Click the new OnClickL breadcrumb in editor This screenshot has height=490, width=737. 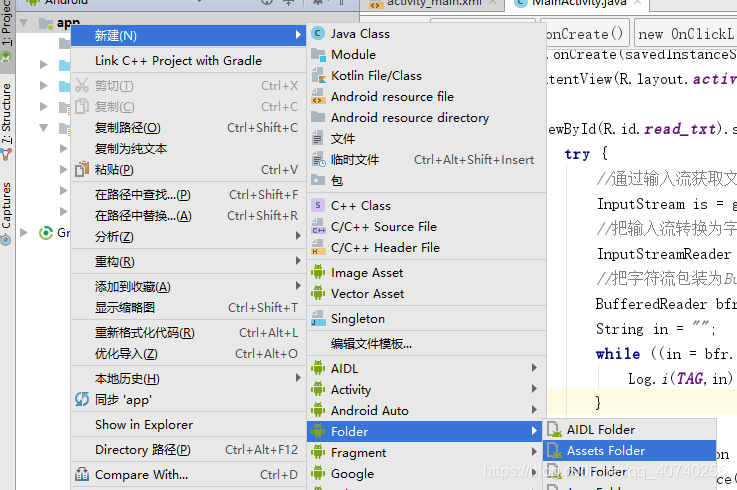coord(685,34)
